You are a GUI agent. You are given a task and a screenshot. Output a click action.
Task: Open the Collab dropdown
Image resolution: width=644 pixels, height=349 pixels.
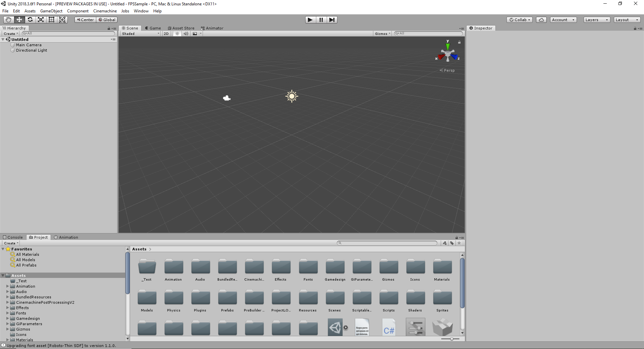click(x=520, y=20)
